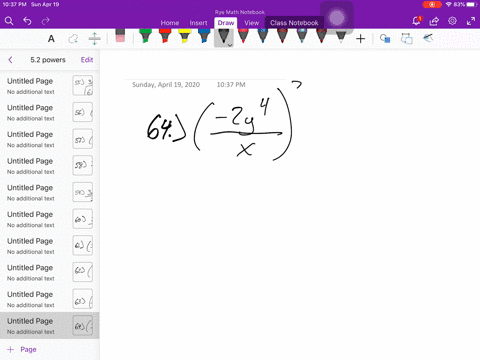Open page with thumbnail 58)
Image resolution: width=480 pixels, height=360 pixels.
coord(49,166)
